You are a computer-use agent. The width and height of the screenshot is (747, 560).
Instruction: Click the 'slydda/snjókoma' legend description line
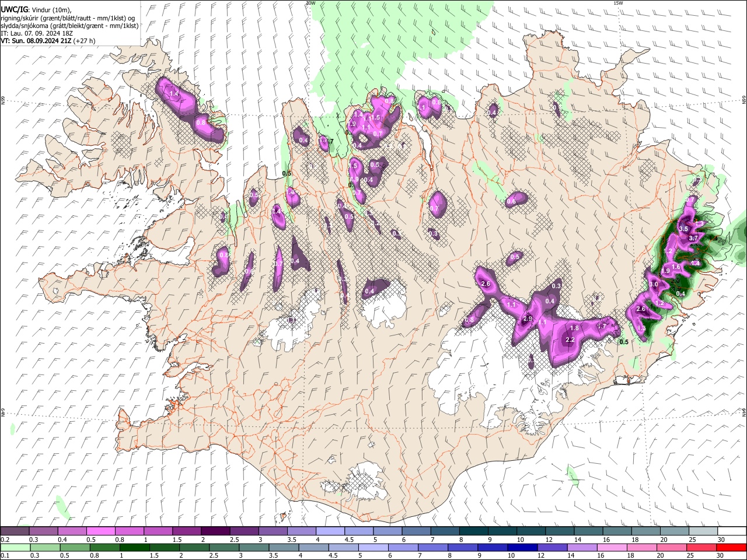click(x=69, y=26)
